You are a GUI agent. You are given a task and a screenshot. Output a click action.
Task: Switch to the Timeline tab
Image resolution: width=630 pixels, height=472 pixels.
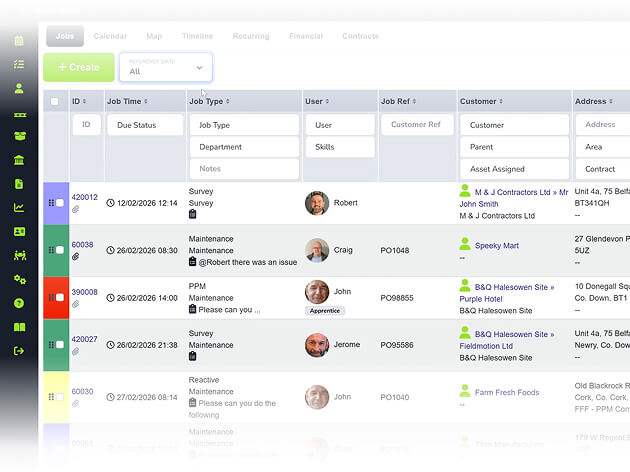(x=197, y=36)
